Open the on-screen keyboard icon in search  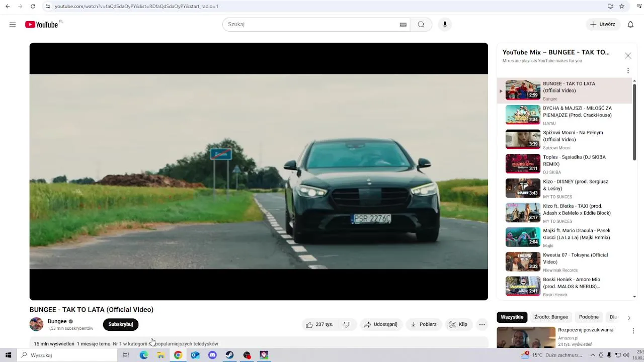[403, 25]
